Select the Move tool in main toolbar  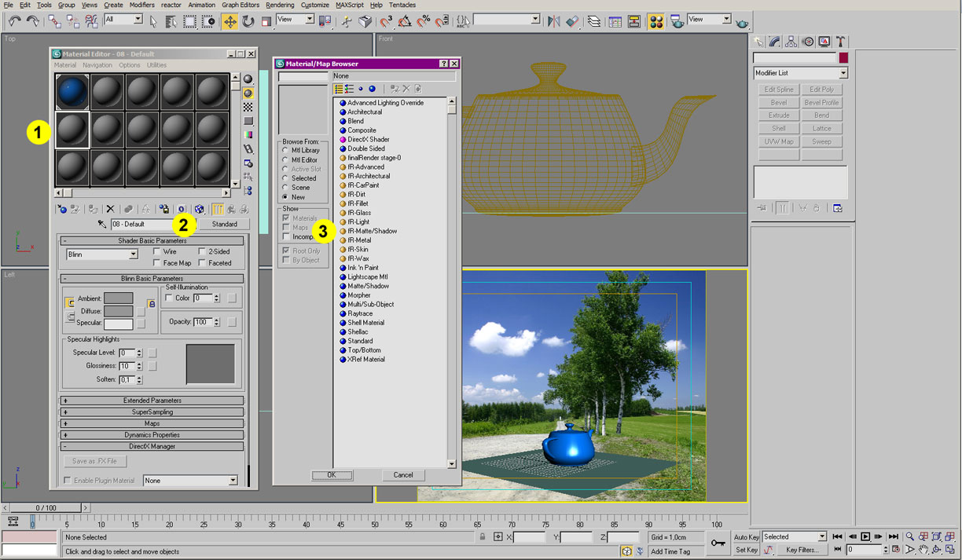coord(230,22)
